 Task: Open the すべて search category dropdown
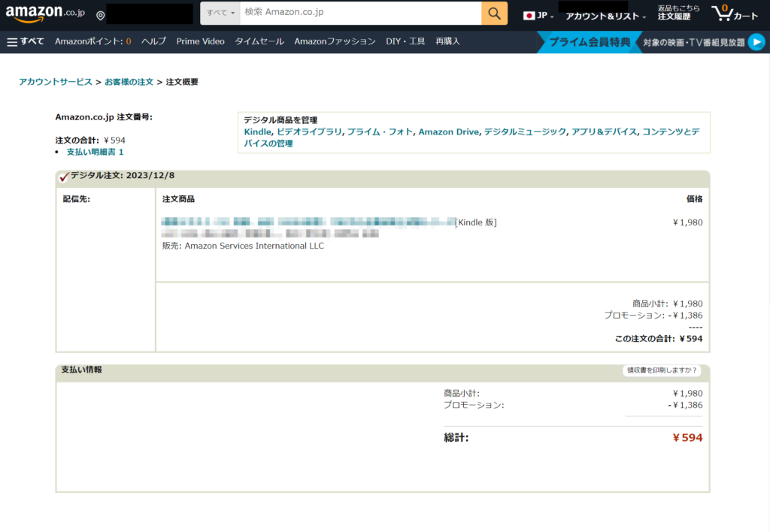[x=220, y=14]
